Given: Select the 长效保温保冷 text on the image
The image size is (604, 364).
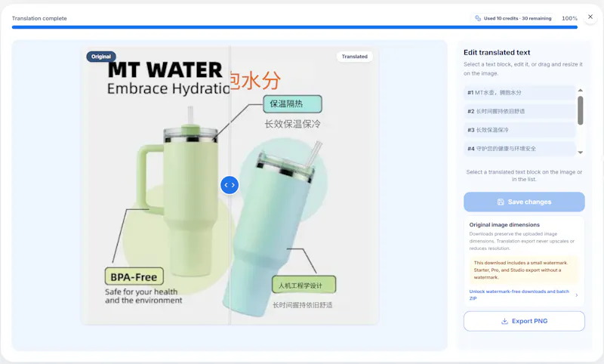Looking at the screenshot, I should pos(292,124).
